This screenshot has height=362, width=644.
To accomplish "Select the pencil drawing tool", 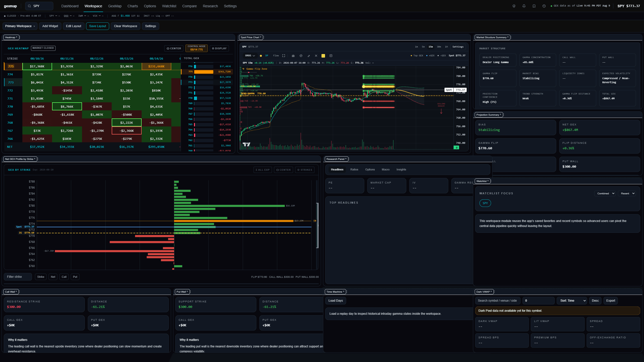I will pyautogui.click(x=309, y=56).
